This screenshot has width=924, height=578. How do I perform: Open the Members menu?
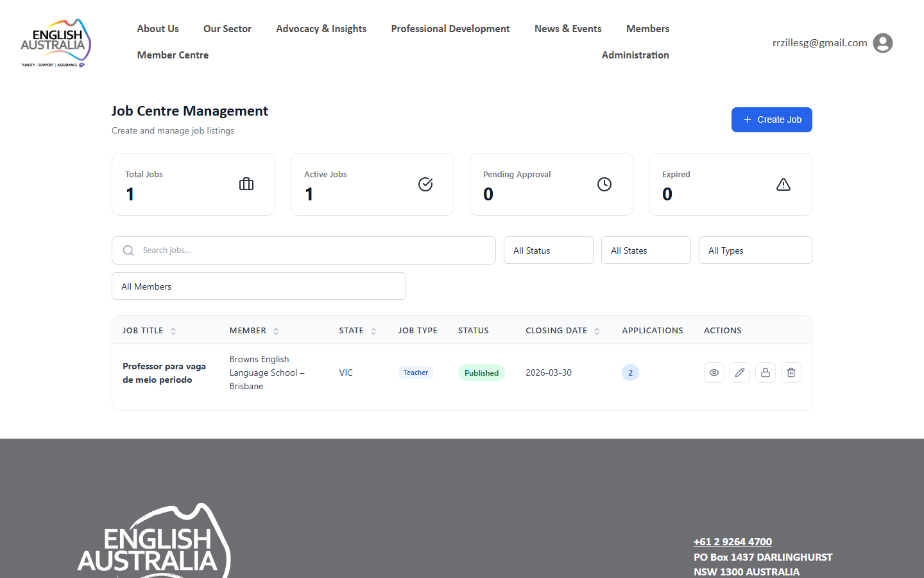[647, 29]
